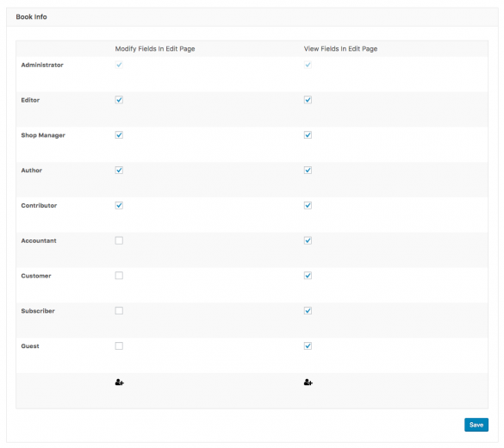Toggle Shop Manager view permission checkbox
This screenshot has height=448, width=504.
point(308,134)
